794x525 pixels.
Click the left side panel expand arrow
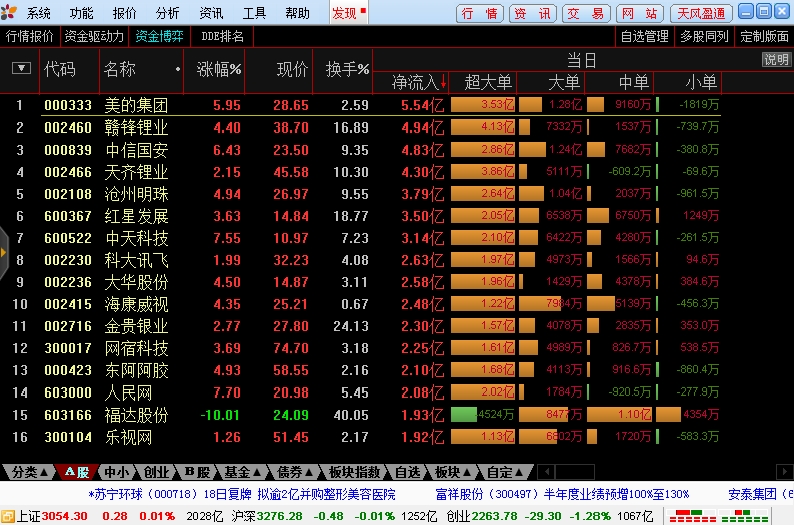pyautogui.click(x=4, y=252)
